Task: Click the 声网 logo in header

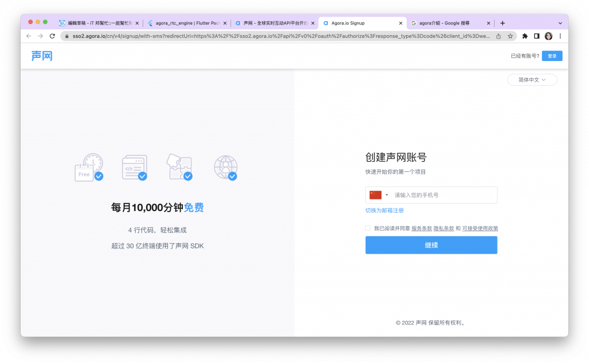Action: 41,56
